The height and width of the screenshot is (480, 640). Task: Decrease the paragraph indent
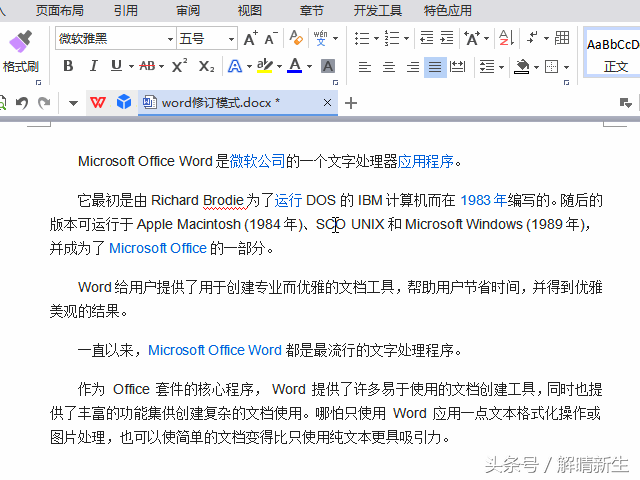coord(427,38)
